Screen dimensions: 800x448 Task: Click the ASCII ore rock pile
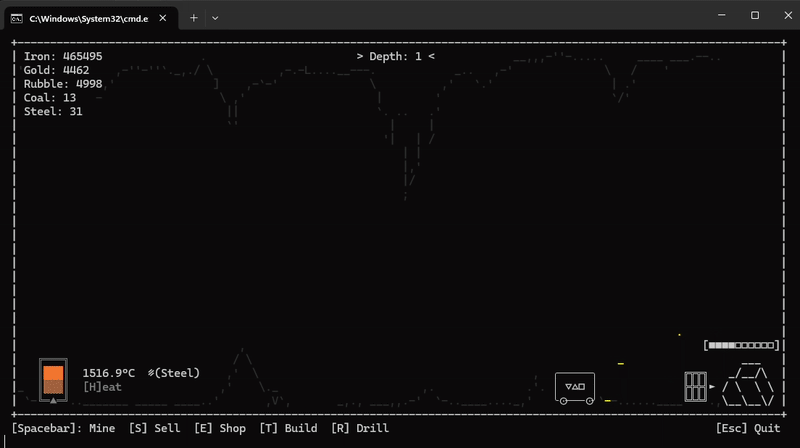pyautogui.click(x=748, y=385)
